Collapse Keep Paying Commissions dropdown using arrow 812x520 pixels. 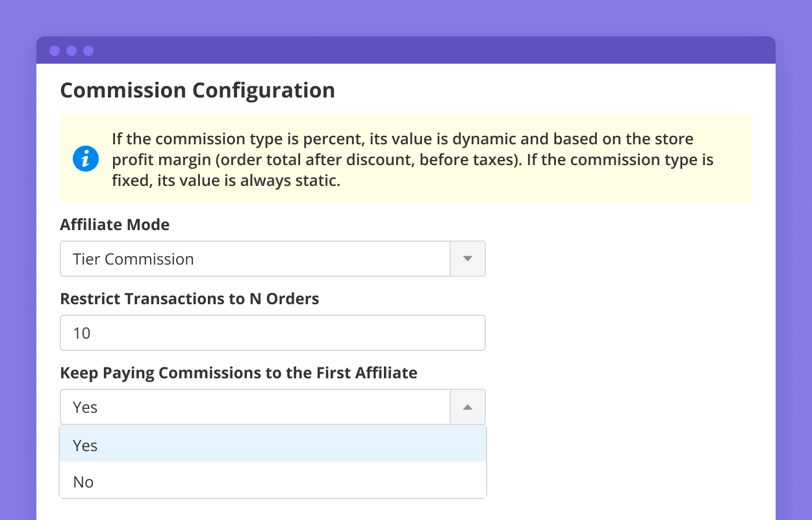(x=468, y=407)
